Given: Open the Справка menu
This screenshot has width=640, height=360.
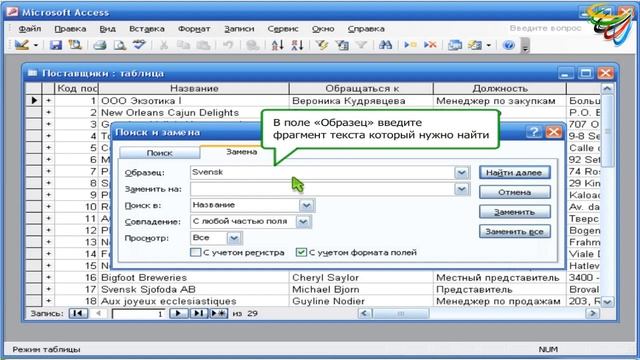Looking at the screenshot, I should (366, 29).
